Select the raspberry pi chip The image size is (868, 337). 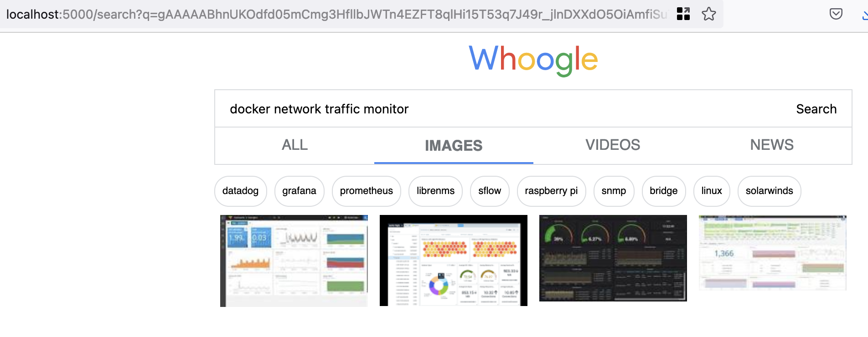(x=551, y=191)
